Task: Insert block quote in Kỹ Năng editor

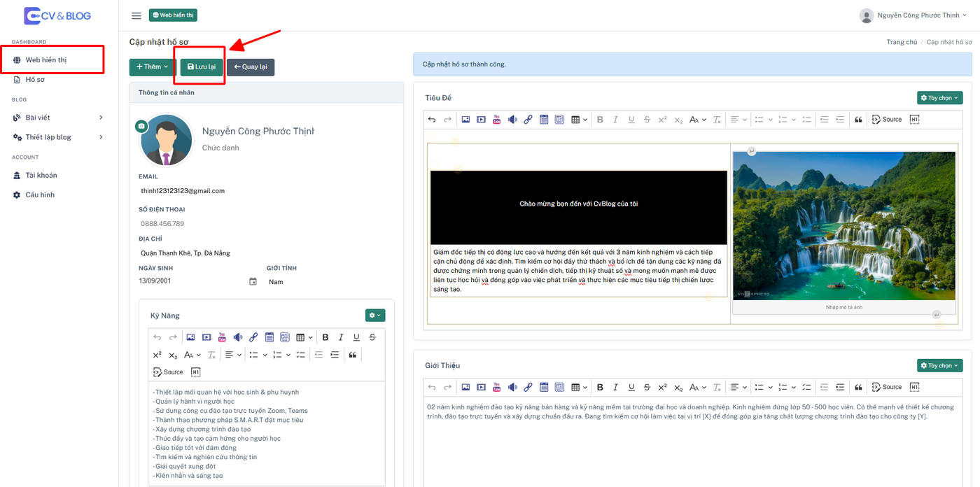Action: tap(353, 355)
